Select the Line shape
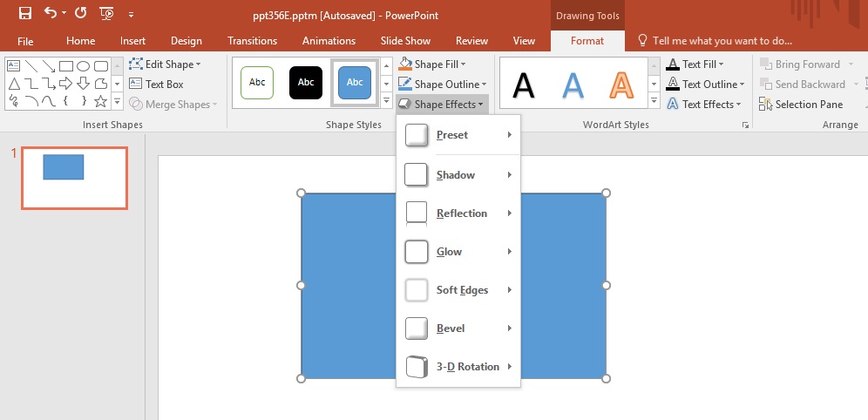 (31, 66)
